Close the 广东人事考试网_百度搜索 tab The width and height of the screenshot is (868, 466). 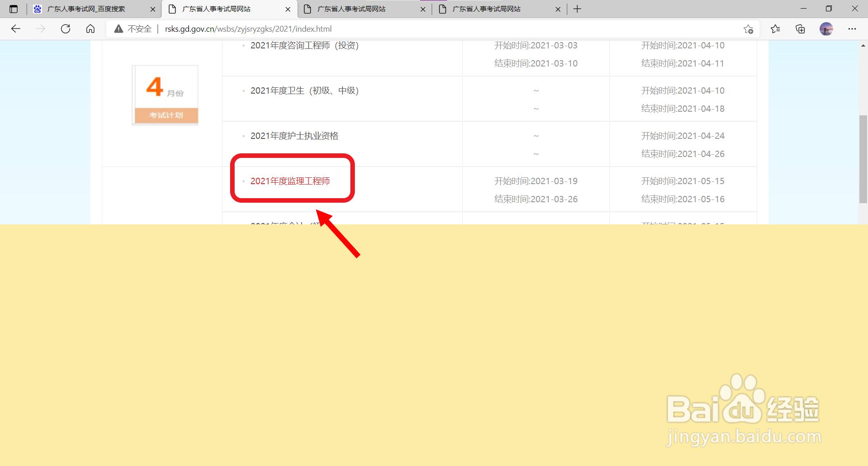click(153, 9)
